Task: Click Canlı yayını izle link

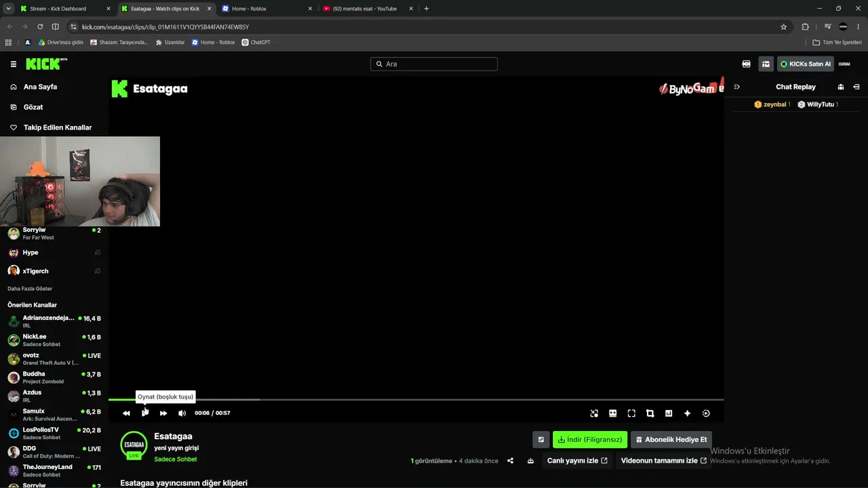Action: pos(577,461)
